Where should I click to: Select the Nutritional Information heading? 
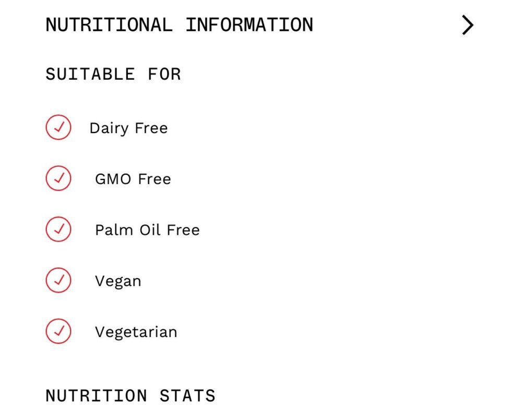click(x=179, y=24)
